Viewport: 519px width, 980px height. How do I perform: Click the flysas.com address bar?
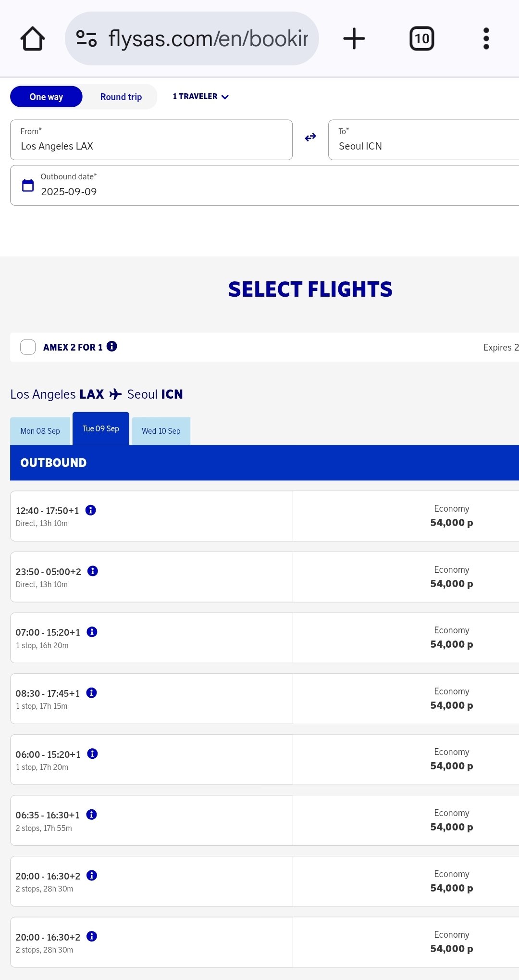[208, 38]
